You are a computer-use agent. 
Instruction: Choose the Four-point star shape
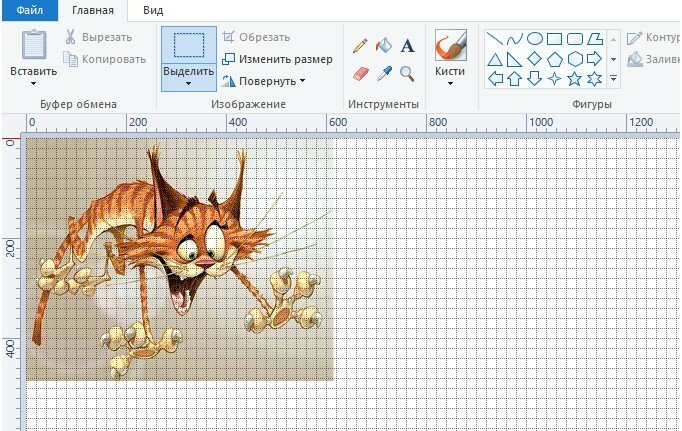(x=554, y=79)
